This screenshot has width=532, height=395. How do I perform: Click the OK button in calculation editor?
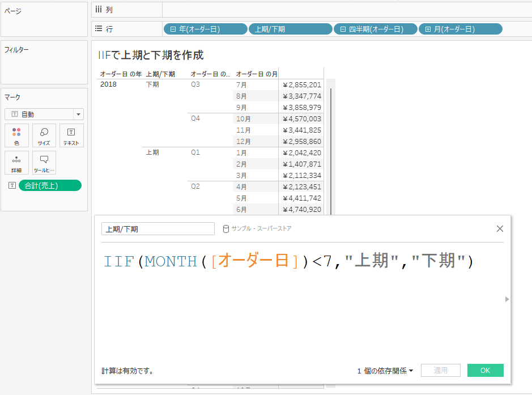pos(485,370)
